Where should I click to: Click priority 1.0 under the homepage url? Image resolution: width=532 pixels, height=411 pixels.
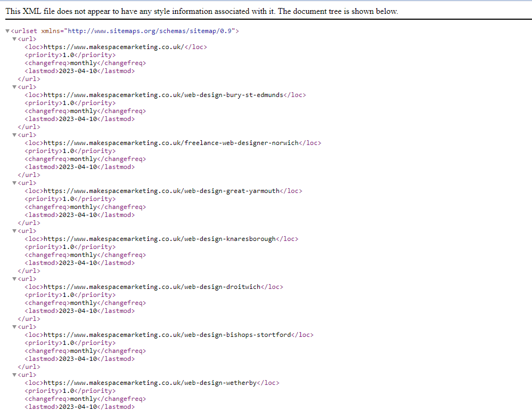tap(70, 55)
